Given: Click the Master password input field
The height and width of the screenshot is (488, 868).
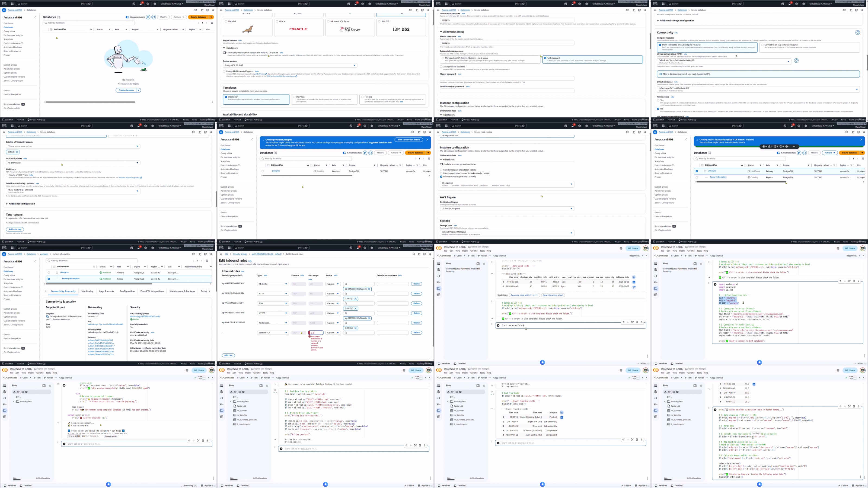Looking at the screenshot, I should tap(507, 78).
